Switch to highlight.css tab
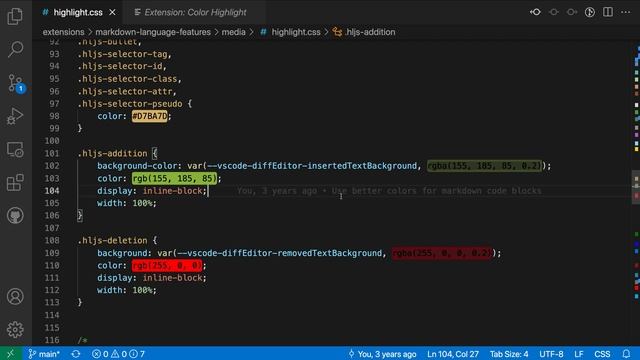The height and width of the screenshot is (360, 640). tap(78, 13)
